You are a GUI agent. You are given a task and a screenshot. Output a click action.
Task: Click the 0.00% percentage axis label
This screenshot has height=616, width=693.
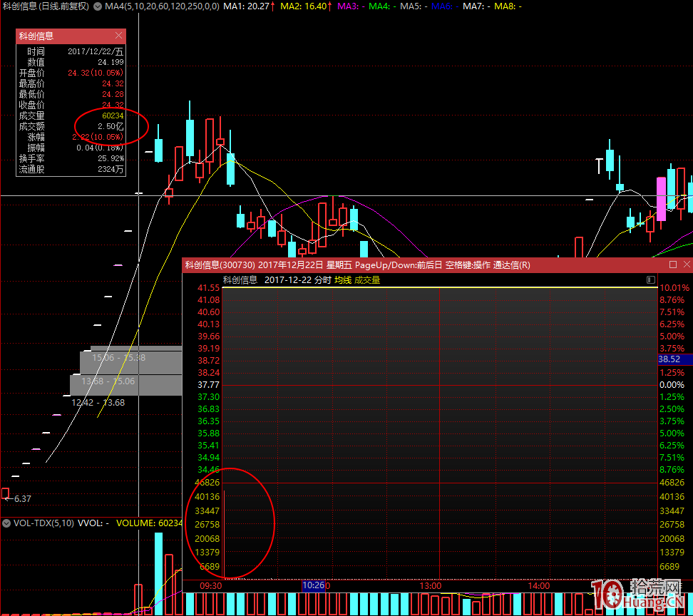point(672,385)
